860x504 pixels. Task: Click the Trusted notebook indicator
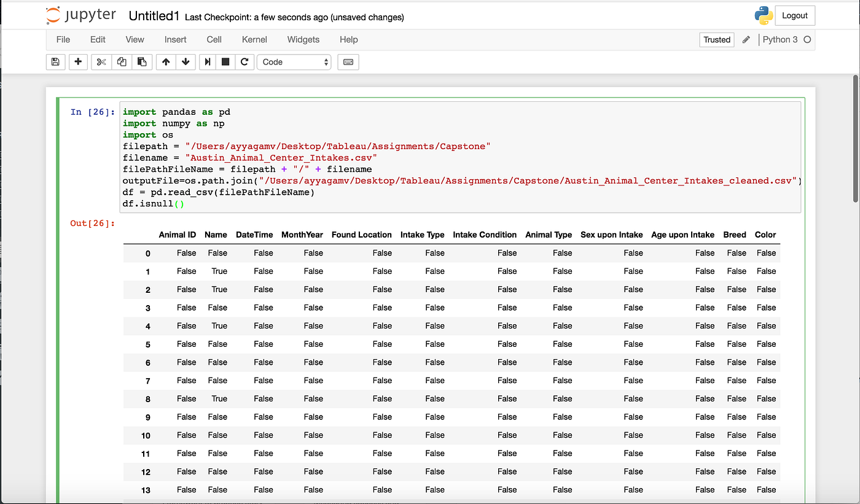coord(716,39)
